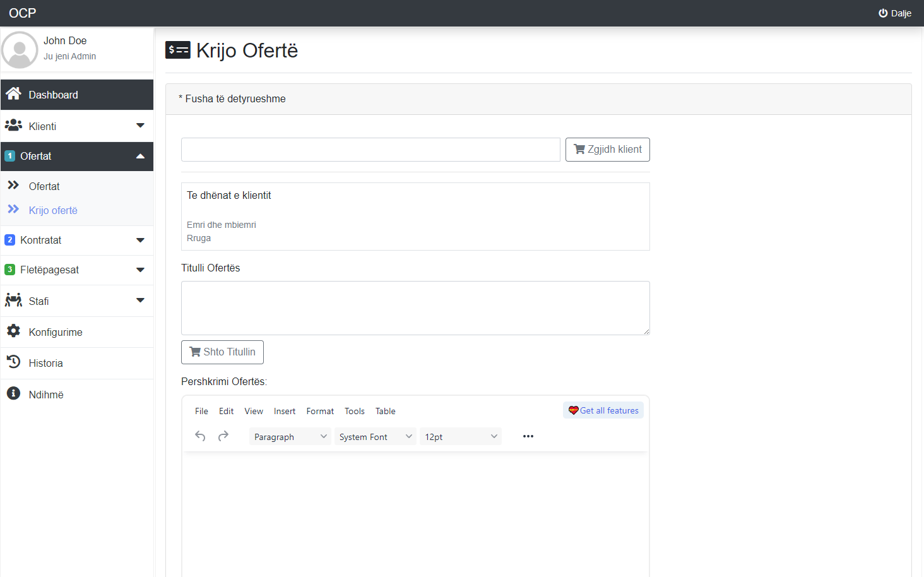Reveal more toolbar options via three dots

coord(528,436)
